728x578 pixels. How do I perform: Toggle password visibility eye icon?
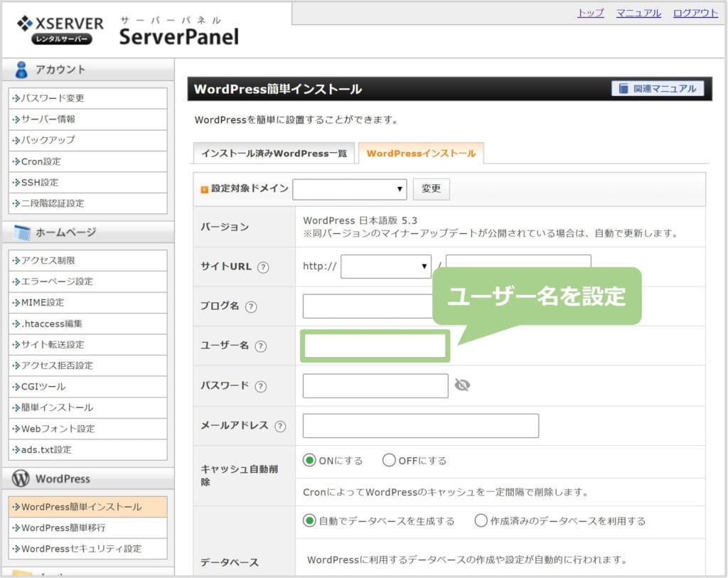(462, 385)
